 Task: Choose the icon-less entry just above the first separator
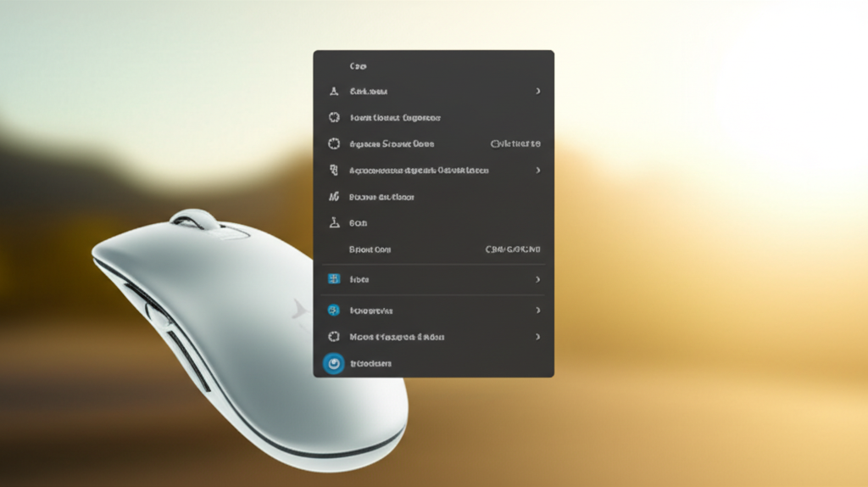pos(370,249)
